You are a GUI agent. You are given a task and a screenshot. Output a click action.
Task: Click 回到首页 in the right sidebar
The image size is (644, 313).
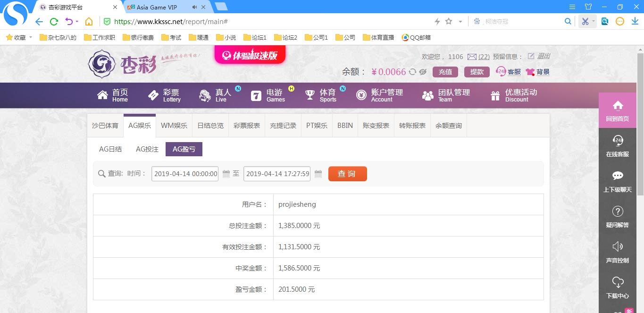pyautogui.click(x=618, y=110)
